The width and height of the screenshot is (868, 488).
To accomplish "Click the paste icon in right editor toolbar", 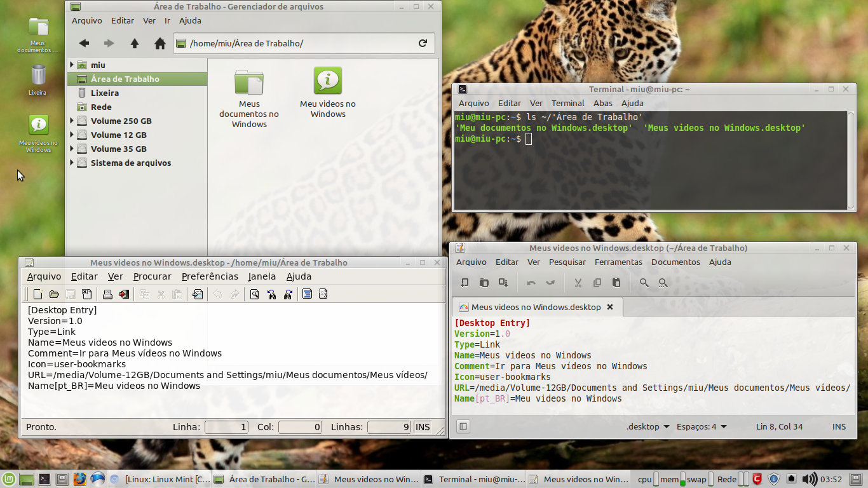I will [x=616, y=283].
